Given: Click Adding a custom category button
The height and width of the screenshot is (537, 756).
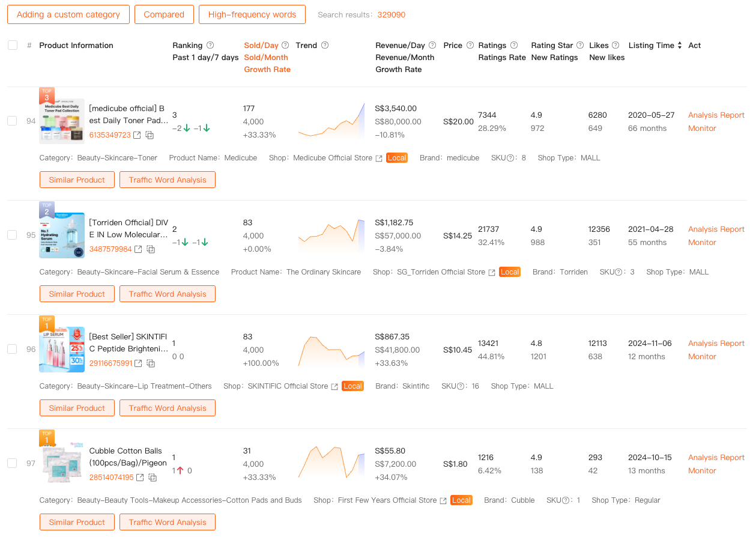Looking at the screenshot, I should [x=68, y=14].
